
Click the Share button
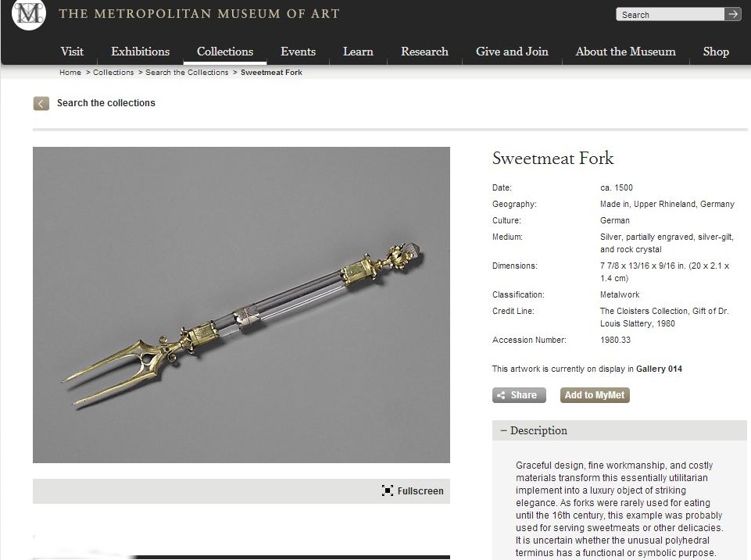(x=519, y=395)
